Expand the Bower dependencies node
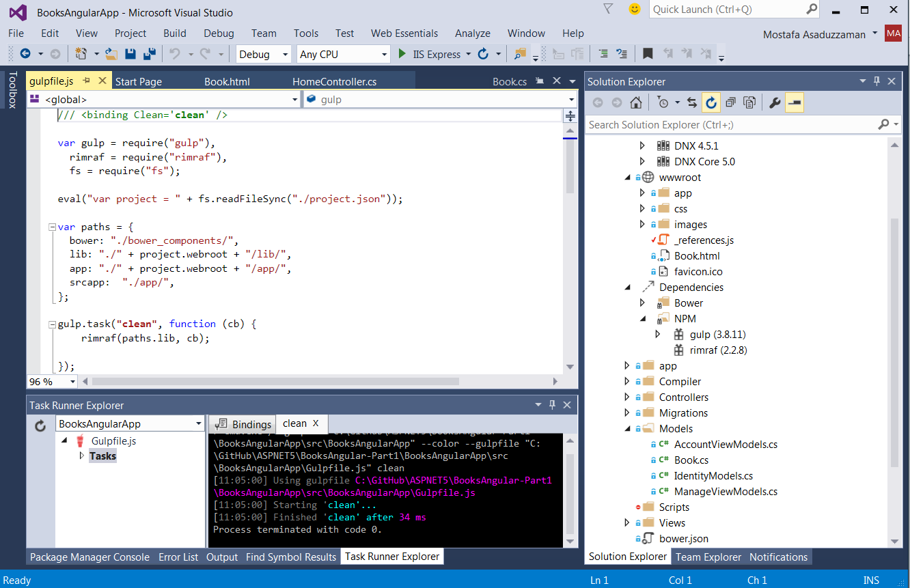 (x=642, y=303)
